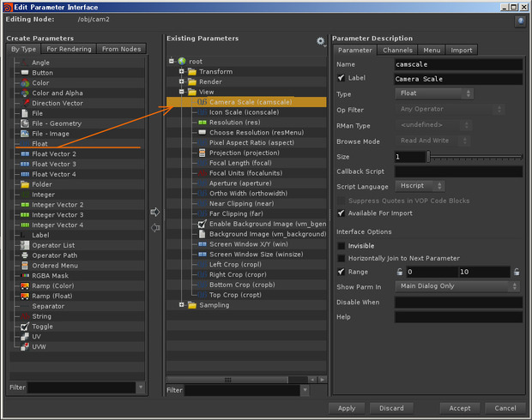The image size is (532, 420).
Task: Click the Cancel button
Action: point(505,408)
